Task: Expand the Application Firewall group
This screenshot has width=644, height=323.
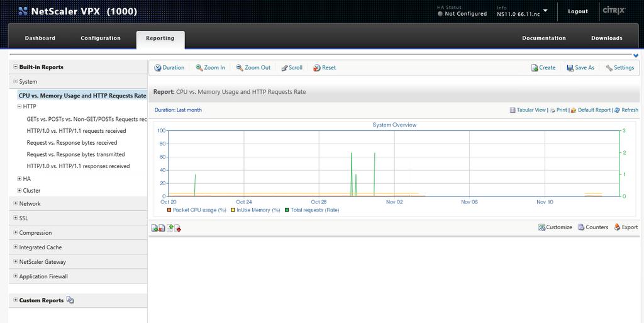Action: [x=16, y=276]
